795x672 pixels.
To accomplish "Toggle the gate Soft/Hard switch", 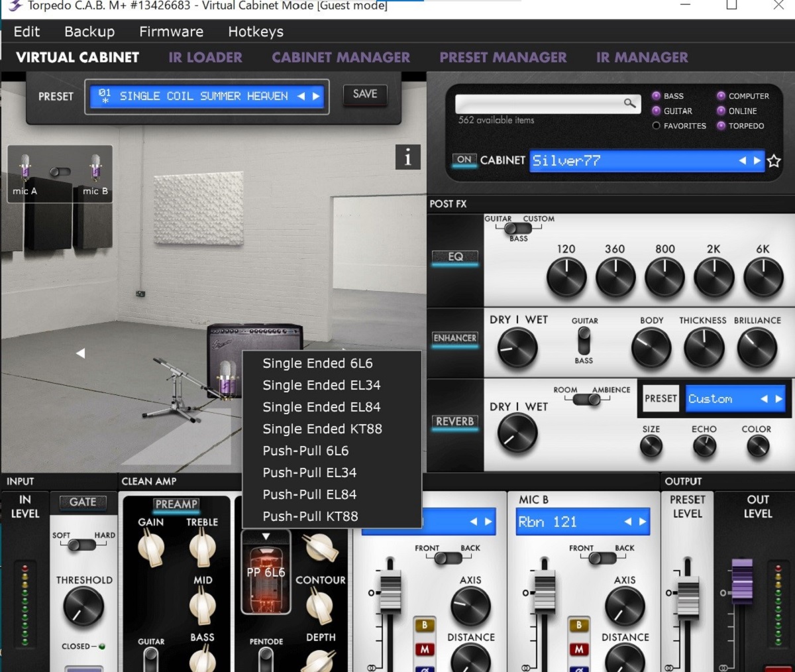I will point(82,545).
